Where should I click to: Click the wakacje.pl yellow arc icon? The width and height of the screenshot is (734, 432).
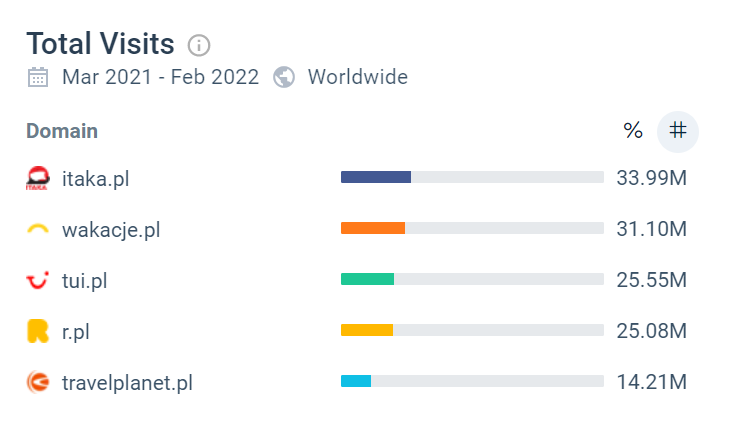pyautogui.click(x=38, y=229)
